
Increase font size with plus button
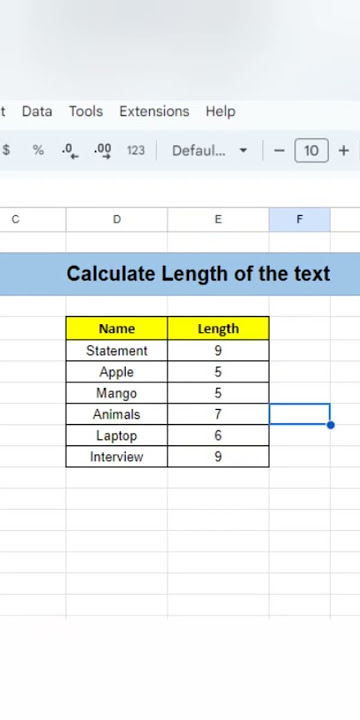pos(343,150)
